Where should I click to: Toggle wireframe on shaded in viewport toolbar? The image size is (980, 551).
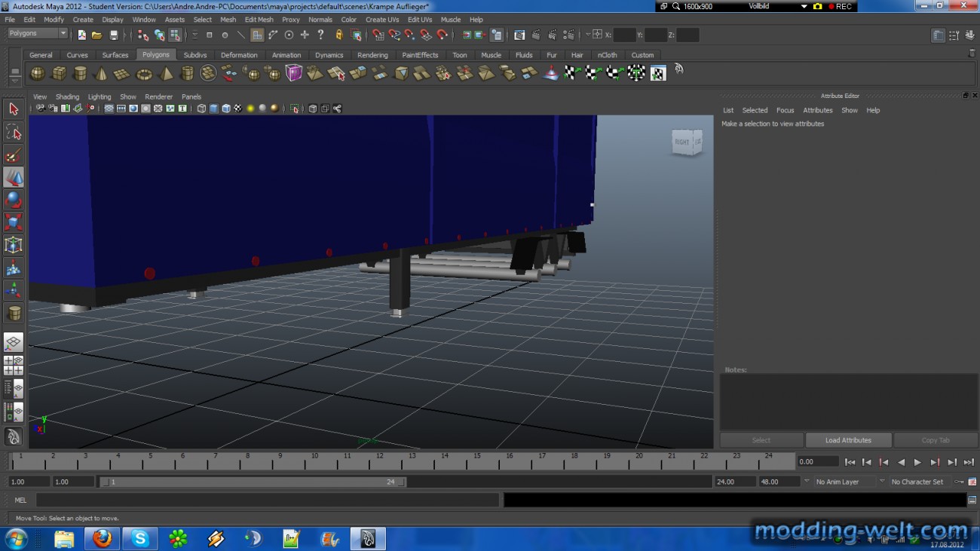pyautogui.click(x=225, y=109)
